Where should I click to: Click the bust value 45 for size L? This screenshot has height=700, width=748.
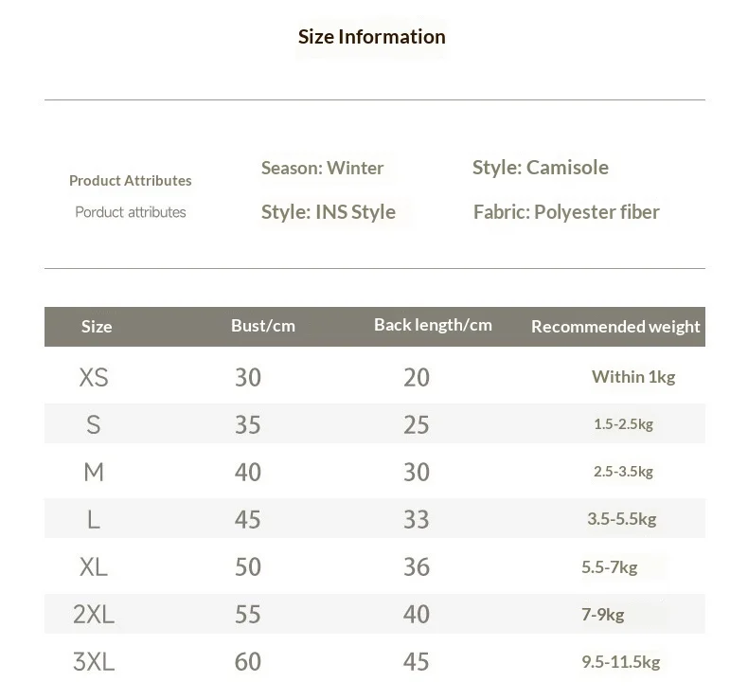pos(247,519)
